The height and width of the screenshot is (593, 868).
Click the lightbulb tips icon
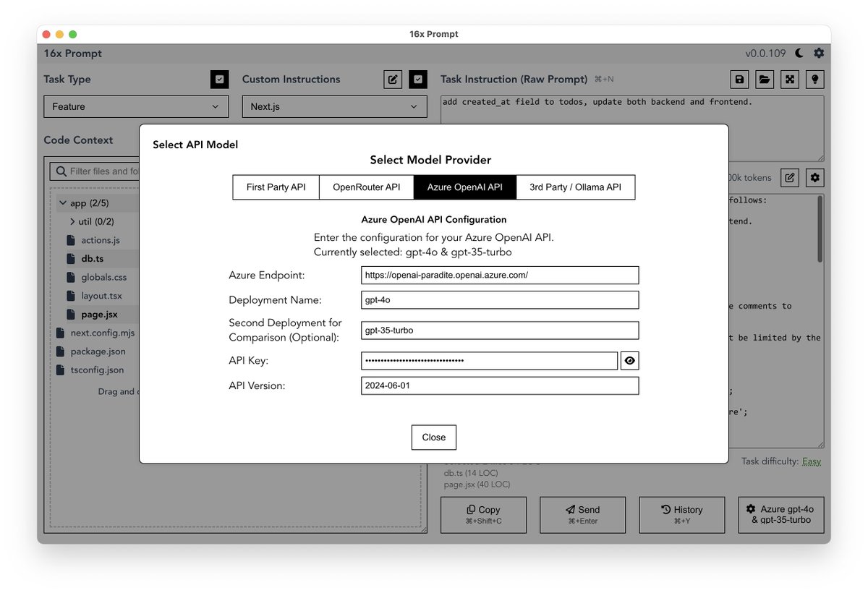[x=814, y=80]
